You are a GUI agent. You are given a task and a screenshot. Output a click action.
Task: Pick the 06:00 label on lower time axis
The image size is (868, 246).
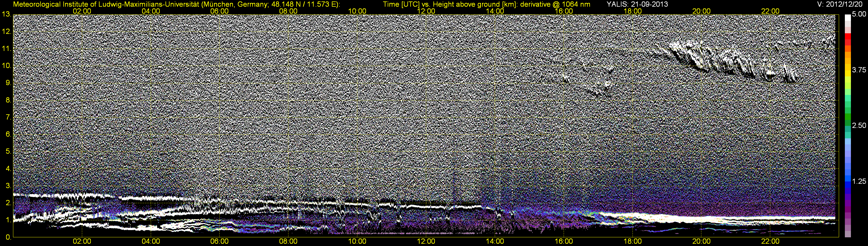pos(219,242)
